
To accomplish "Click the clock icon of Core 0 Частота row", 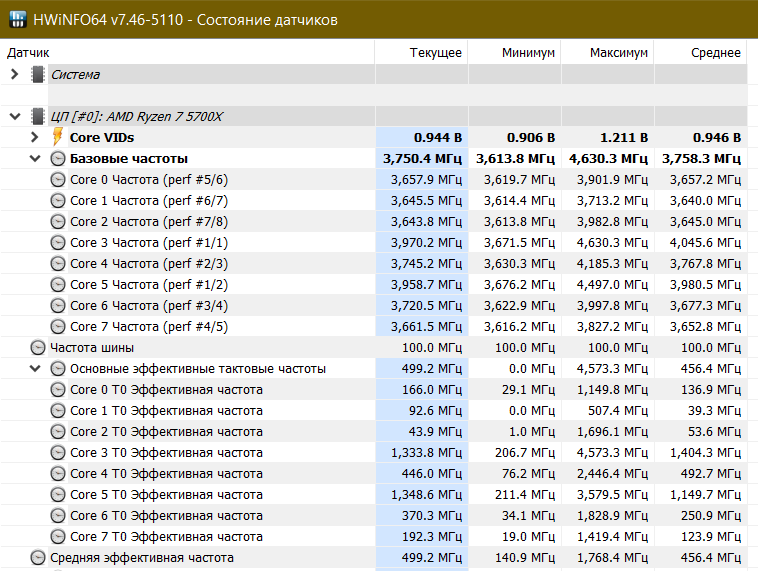I will pos(58,180).
